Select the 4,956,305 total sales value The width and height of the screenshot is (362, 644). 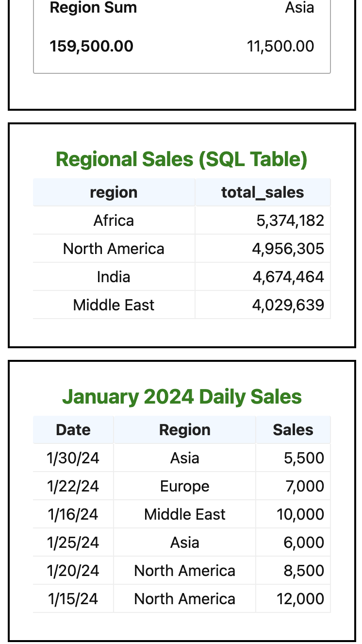click(288, 249)
